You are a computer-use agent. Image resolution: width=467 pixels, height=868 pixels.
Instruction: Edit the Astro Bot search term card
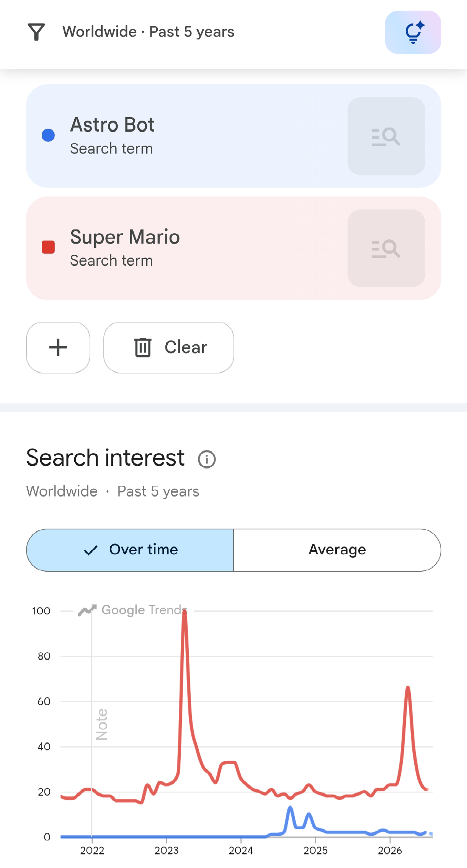[x=233, y=136]
